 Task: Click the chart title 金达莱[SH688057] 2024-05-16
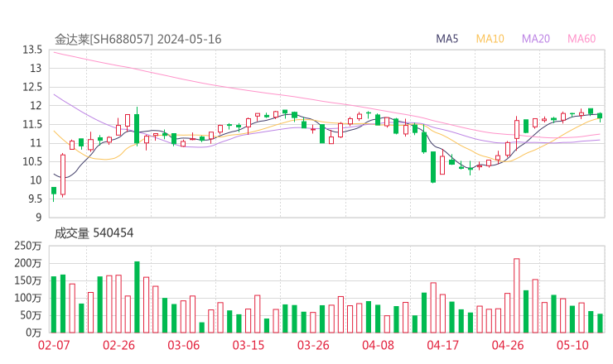coord(138,40)
